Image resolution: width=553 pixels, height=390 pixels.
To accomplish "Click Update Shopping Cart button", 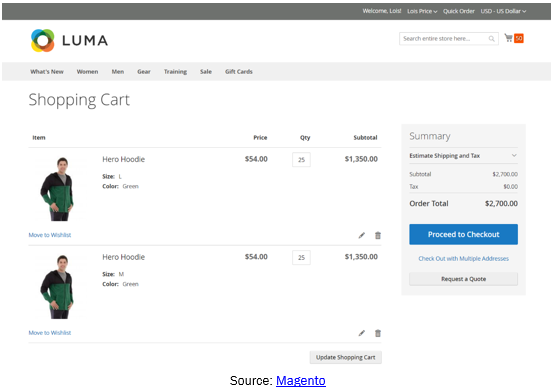I will click(x=346, y=357).
